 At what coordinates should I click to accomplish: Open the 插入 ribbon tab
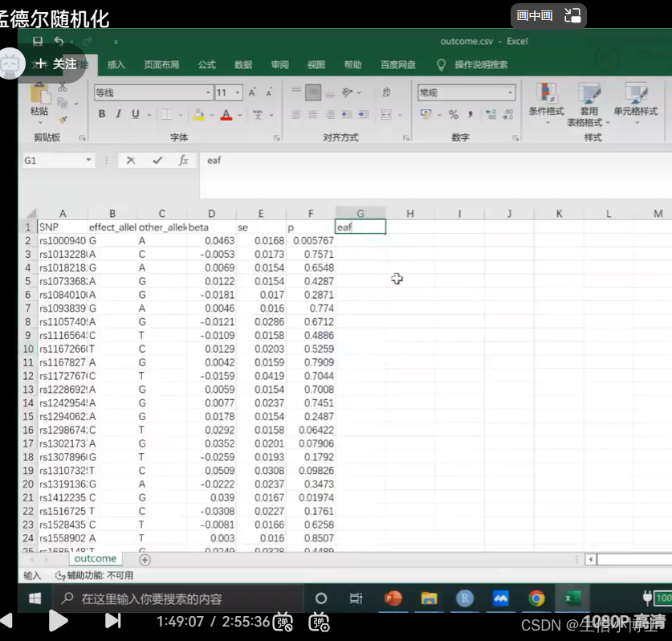116,65
